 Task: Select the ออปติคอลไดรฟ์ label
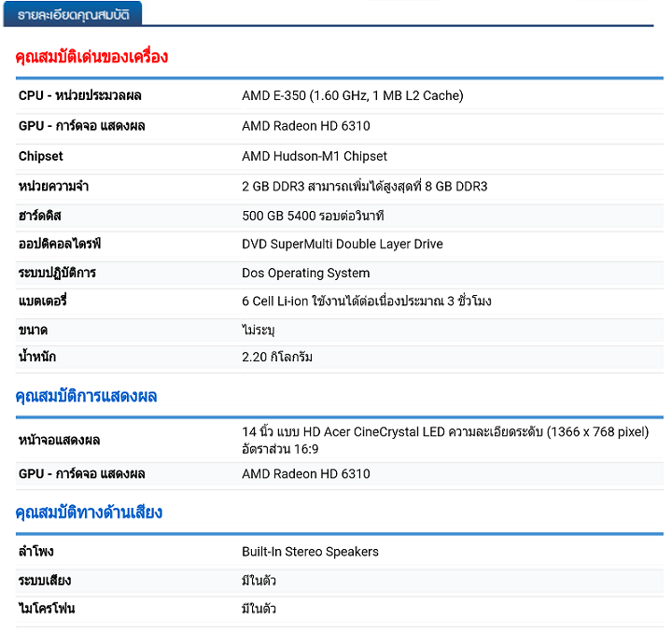[x=60, y=244]
